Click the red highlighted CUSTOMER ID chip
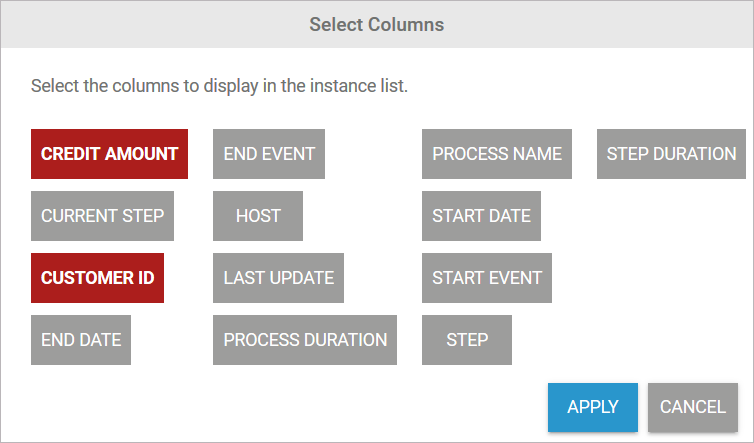The height and width of the screenshot is (443, 754). point(97,278)
